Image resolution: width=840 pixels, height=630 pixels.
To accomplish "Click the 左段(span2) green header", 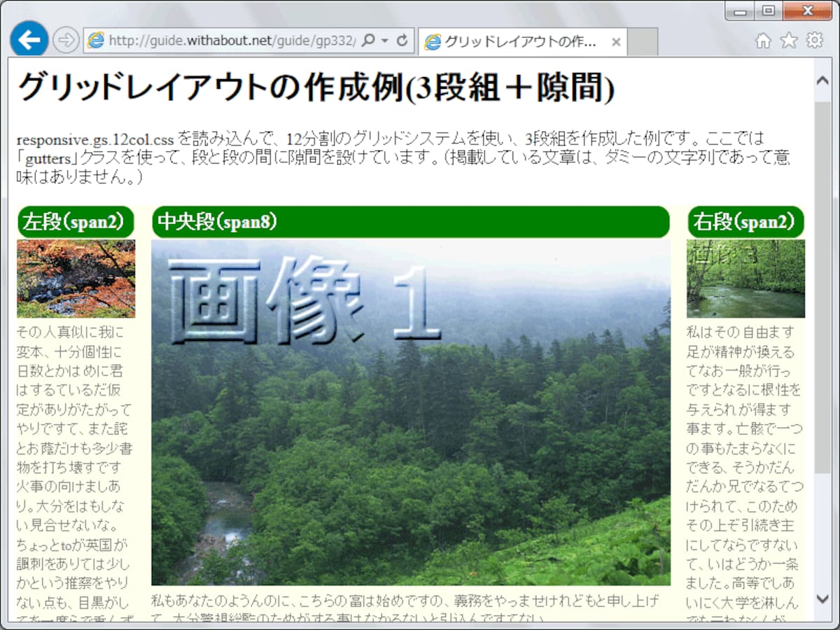I will [x=76, y=222].
